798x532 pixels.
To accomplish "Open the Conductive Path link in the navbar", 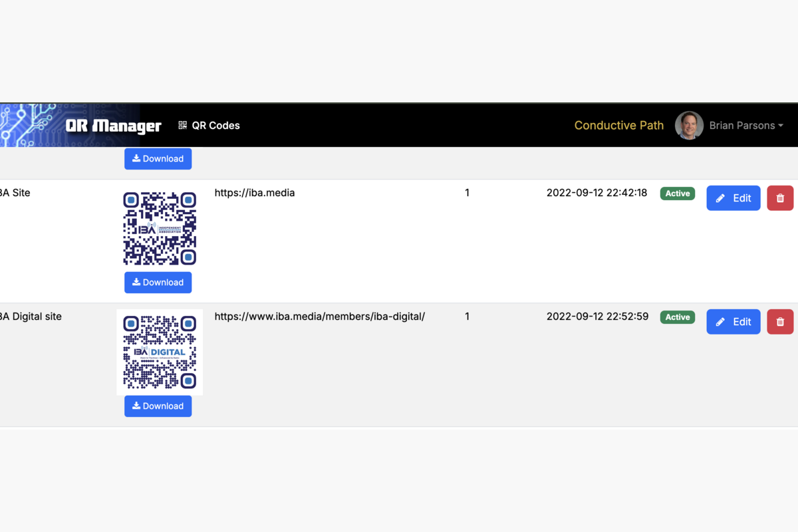I will click(x=618, y=125).
